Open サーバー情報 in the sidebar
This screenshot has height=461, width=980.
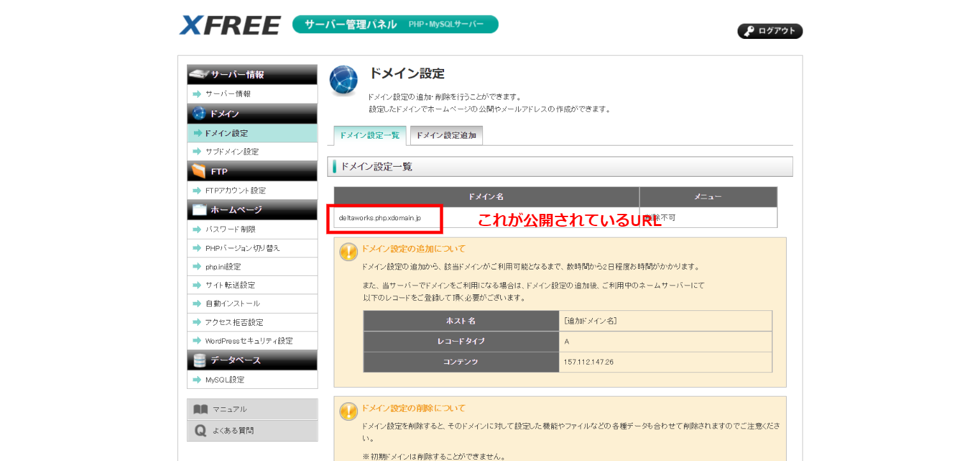tap(228, 94)
